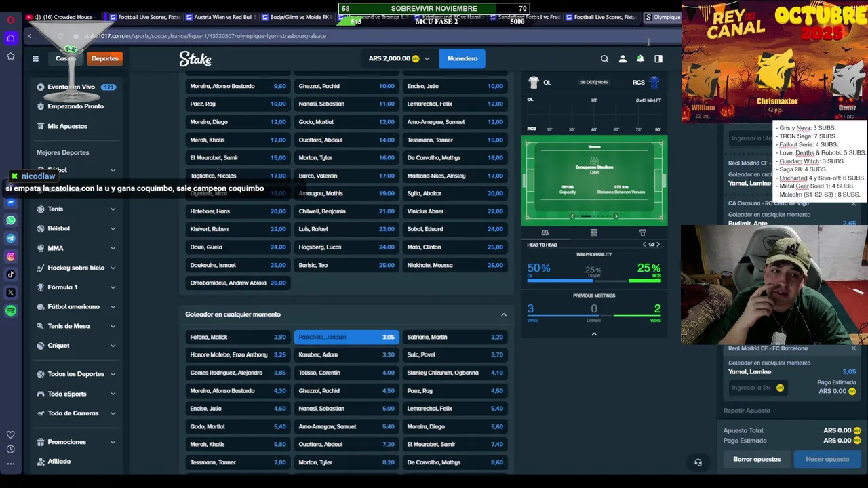Open Instagram in the browser sidebar
This screenshot has width=868, height=488.
pyautogui.click(x=11, y=256)
